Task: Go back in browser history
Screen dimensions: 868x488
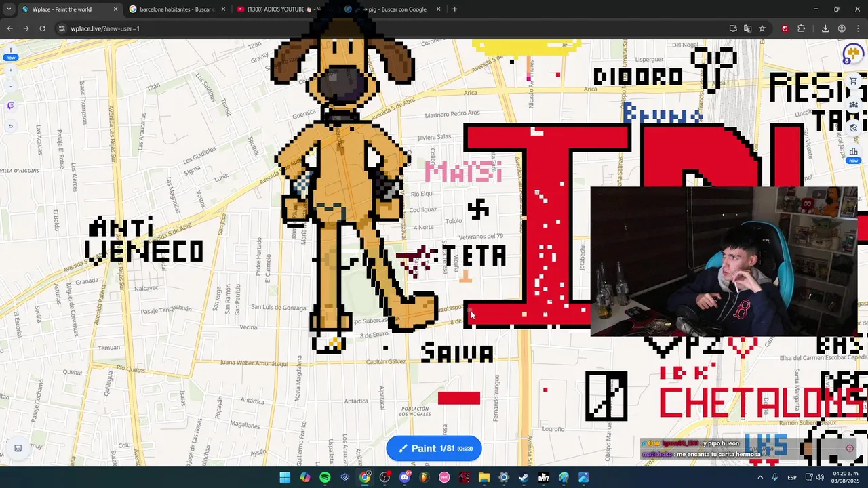Action: point(9,28)
